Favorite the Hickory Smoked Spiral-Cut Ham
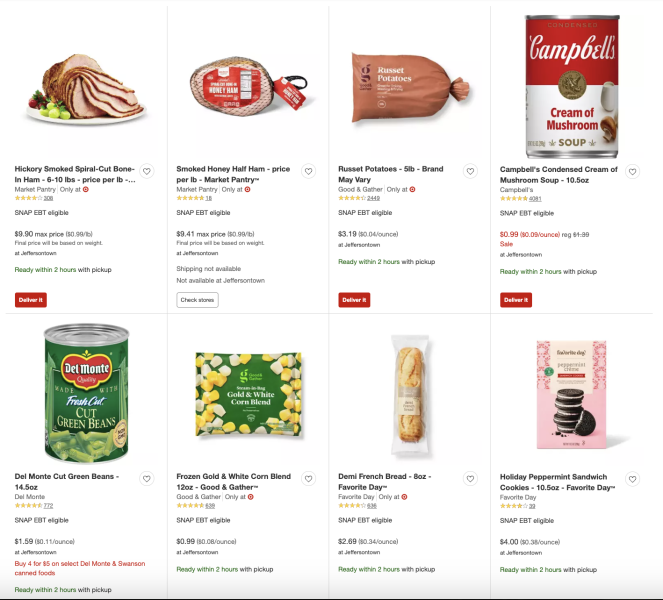The width and height of the screenshot is (663, 600). [x=146, y=171]
